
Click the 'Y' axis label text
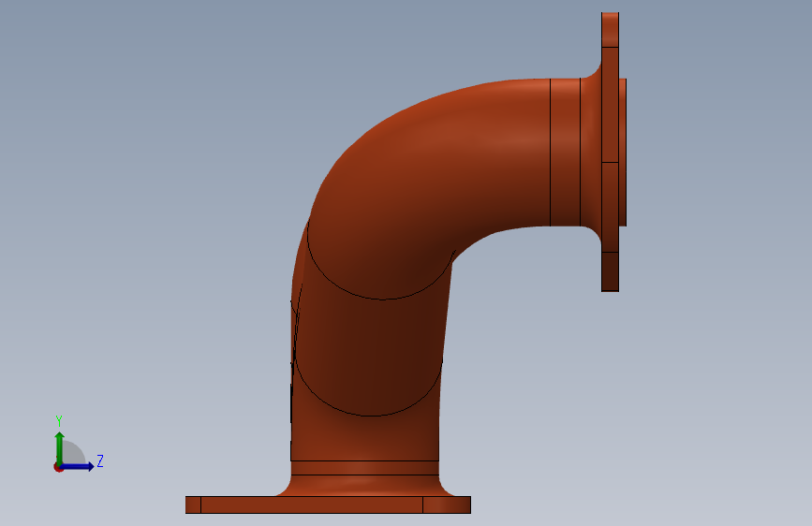pyautogui.click(x=59, y=421)
